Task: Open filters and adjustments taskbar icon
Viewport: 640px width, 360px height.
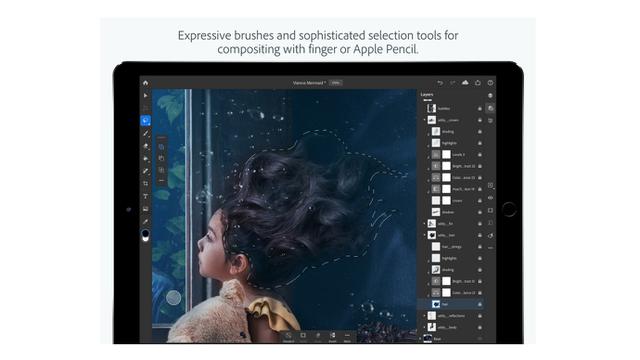Action: click(491, 236)
